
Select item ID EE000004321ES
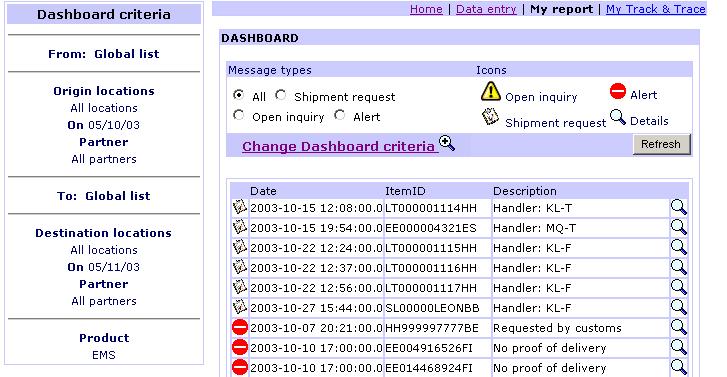431,228
